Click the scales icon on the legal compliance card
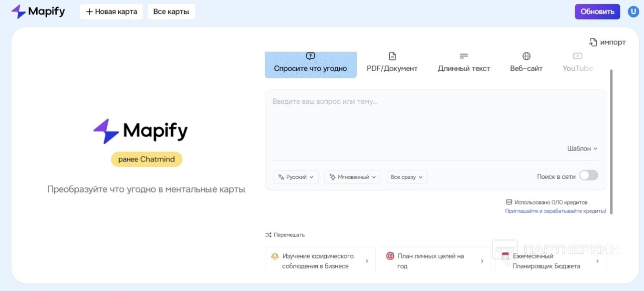The width and height of the screenshot is (644, 291). tap(275, 256)
